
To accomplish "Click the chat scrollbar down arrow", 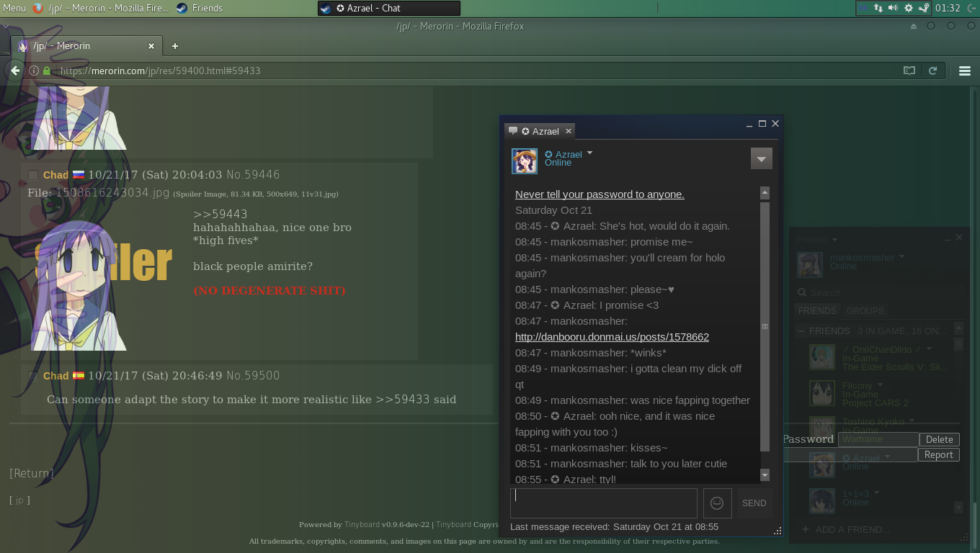I will tap(765, 475).
